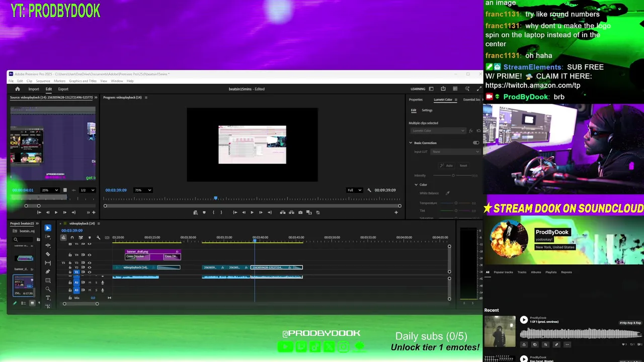644x362 pixels.
Task: Open Graphics and Titles menu
Action: click(x=83, y=81)
